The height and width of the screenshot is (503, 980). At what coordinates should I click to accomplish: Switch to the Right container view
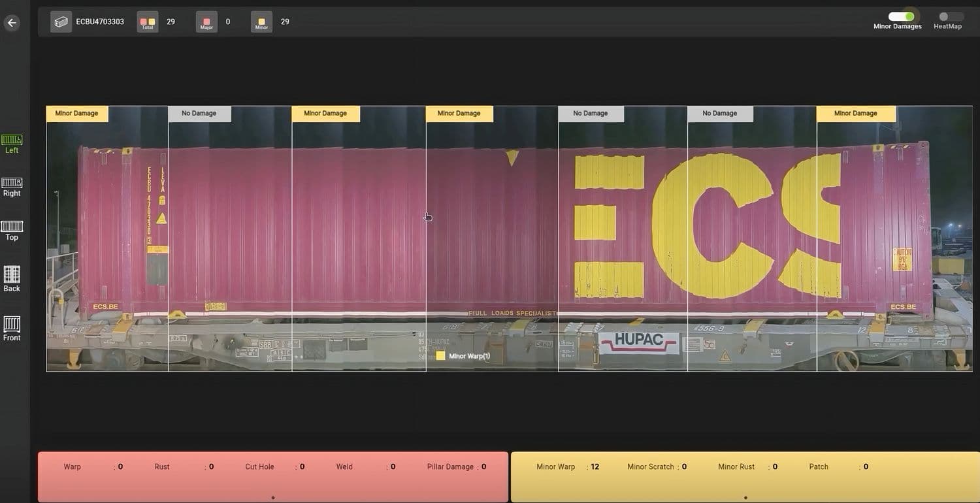(12, 187)
